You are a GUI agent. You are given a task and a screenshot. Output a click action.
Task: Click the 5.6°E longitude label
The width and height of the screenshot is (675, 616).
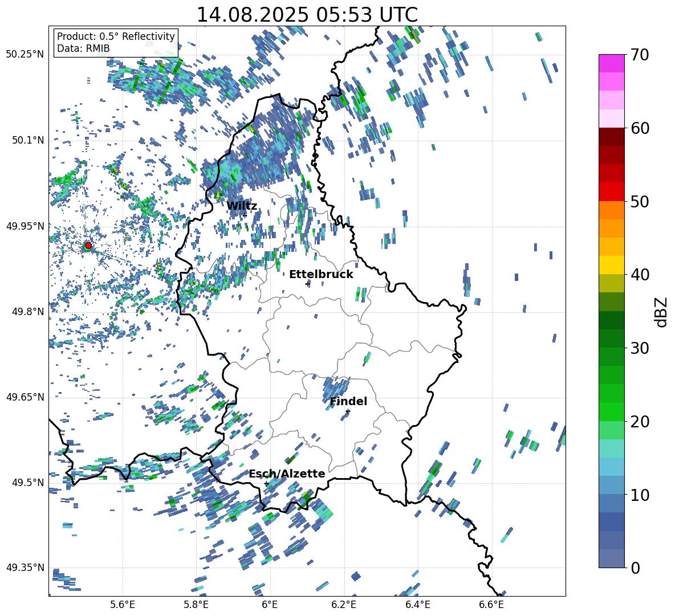click(x=123, y=605)
